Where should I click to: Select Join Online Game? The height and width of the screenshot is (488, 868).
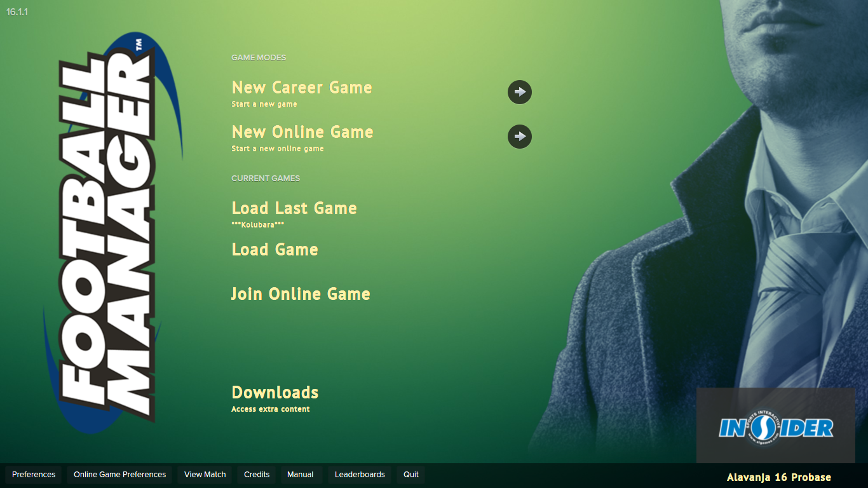pos(301,294)
